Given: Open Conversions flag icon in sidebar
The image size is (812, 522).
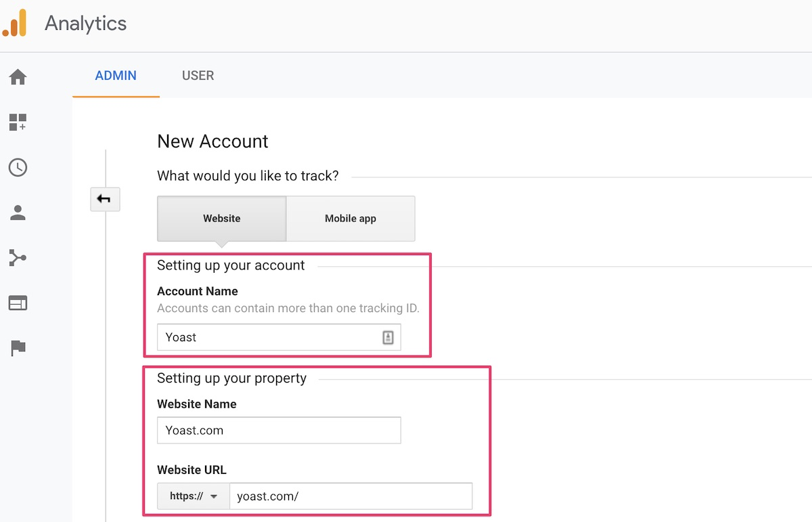Looking at the screenshot, I should coord(18,348).
